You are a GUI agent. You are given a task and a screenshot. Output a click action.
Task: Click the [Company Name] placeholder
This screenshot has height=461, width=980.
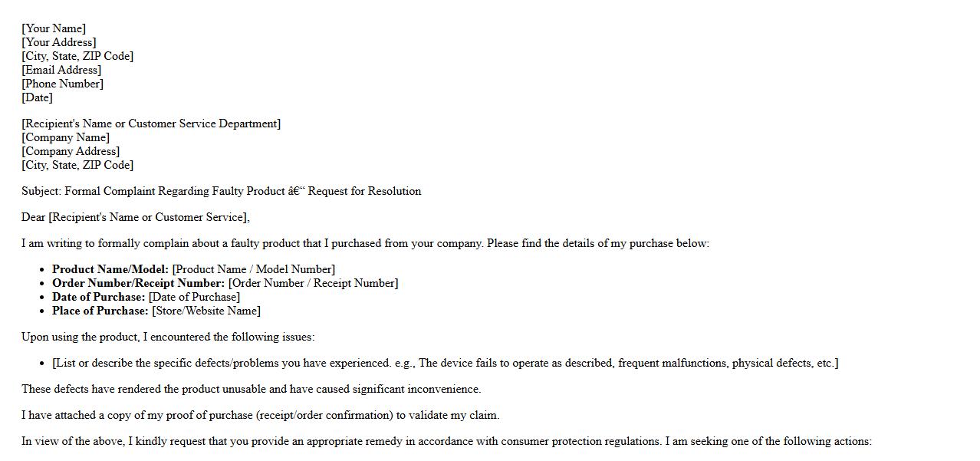click(x=66, y=137)
